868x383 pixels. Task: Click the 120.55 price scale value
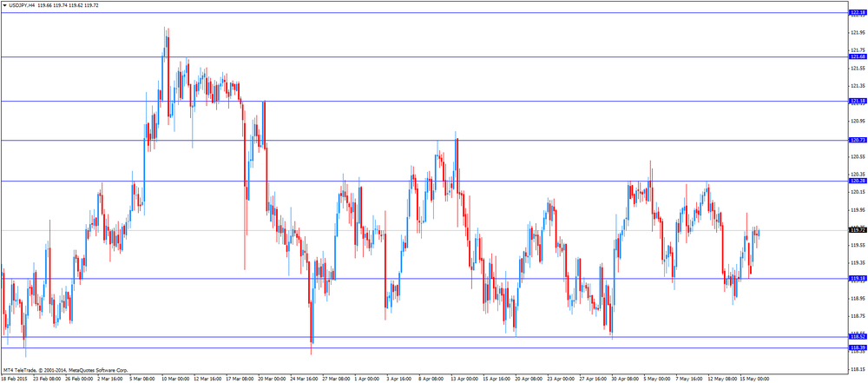[858, 156]
